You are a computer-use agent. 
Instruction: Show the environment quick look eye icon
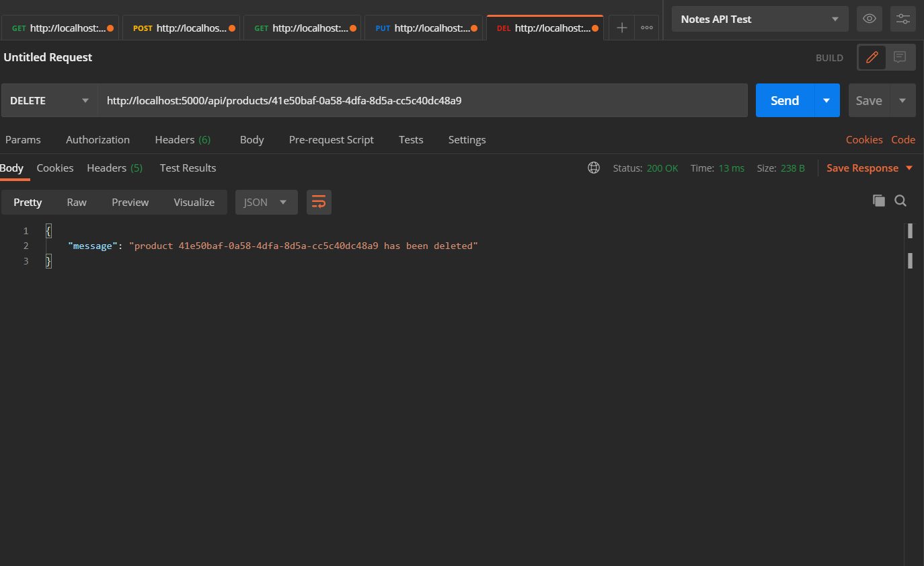coord(870,19)
